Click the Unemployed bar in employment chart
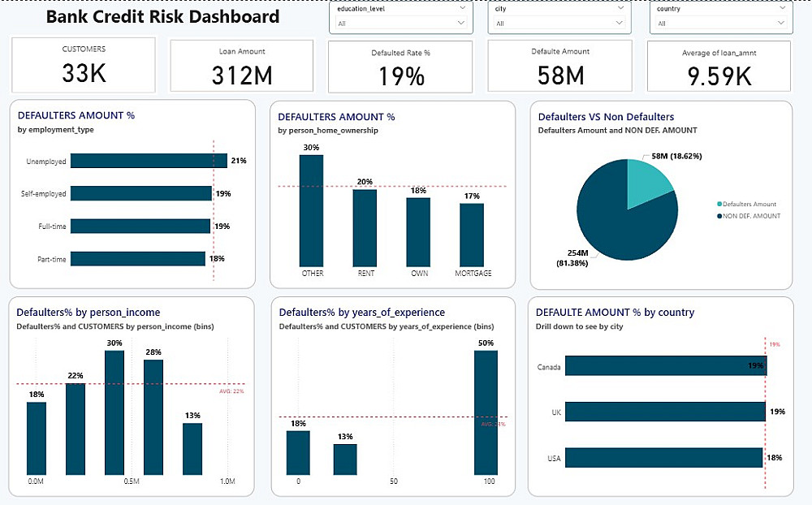 pos(149,161)
